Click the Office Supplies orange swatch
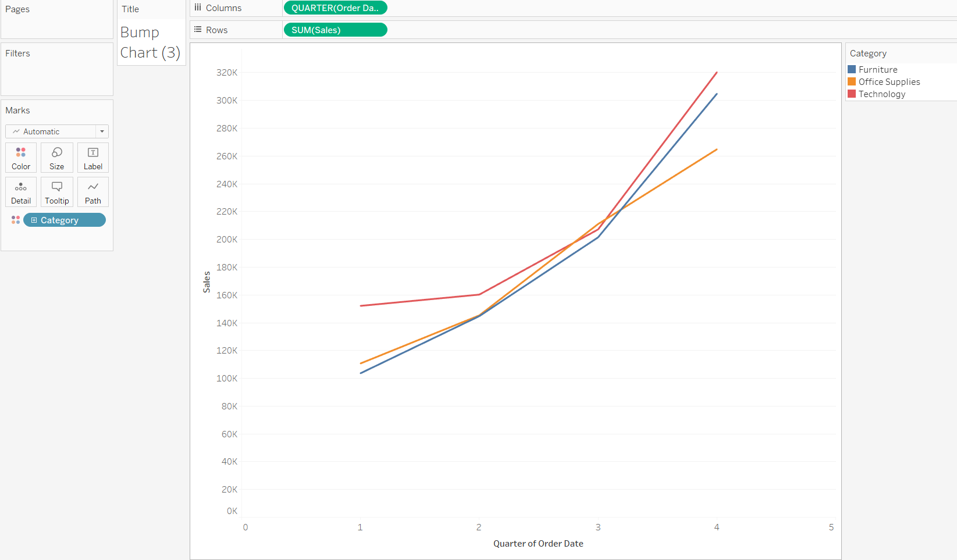This screenshot has width=957, height=560. pos(852,81)
